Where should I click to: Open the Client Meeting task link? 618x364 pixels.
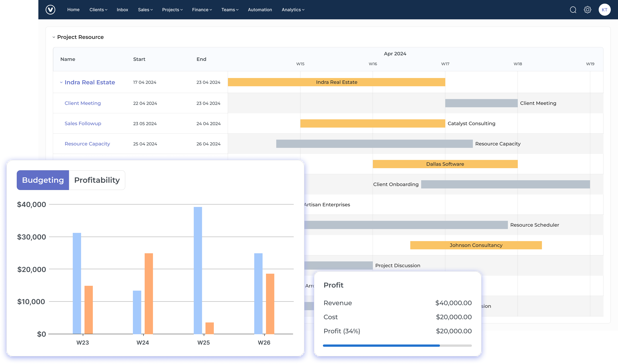[x=83, y=103]
